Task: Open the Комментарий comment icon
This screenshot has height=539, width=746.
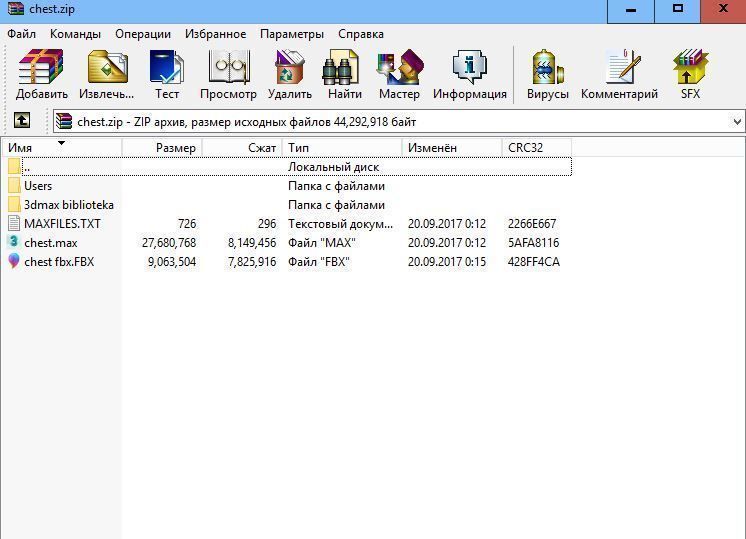Action: coord(622,67)
